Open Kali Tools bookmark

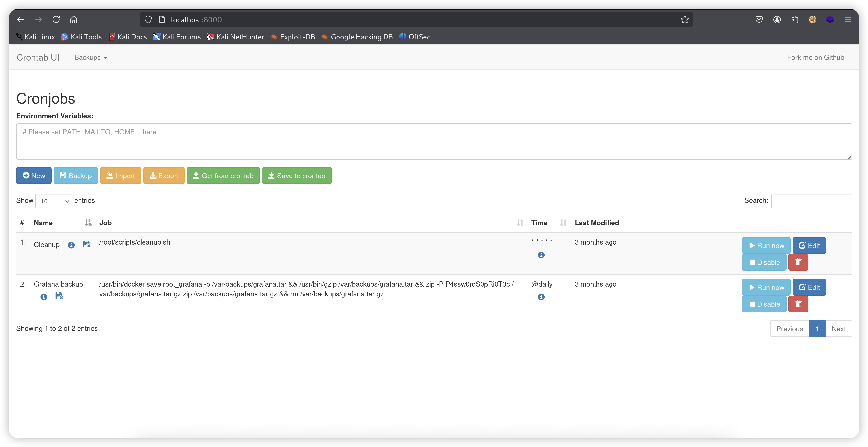(x=81, y=37)
